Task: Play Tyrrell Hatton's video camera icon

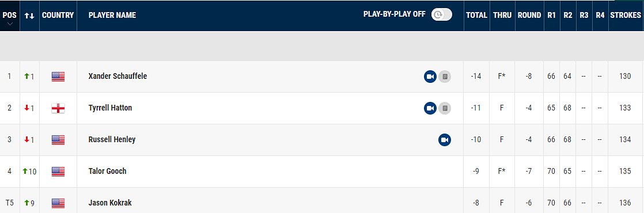Action: click(x=430, y=108)
